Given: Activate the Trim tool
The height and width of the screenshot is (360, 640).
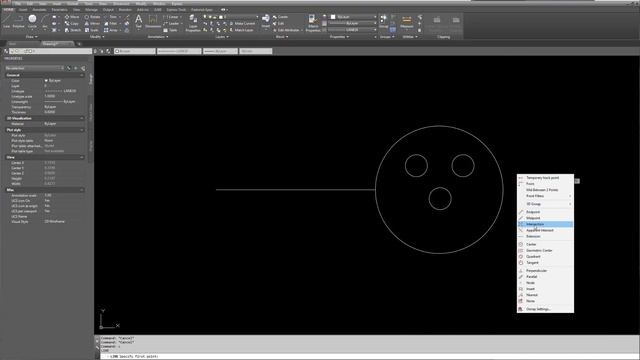Looking at the screenshot, I should pyautogui.click(x=111, y=17).
